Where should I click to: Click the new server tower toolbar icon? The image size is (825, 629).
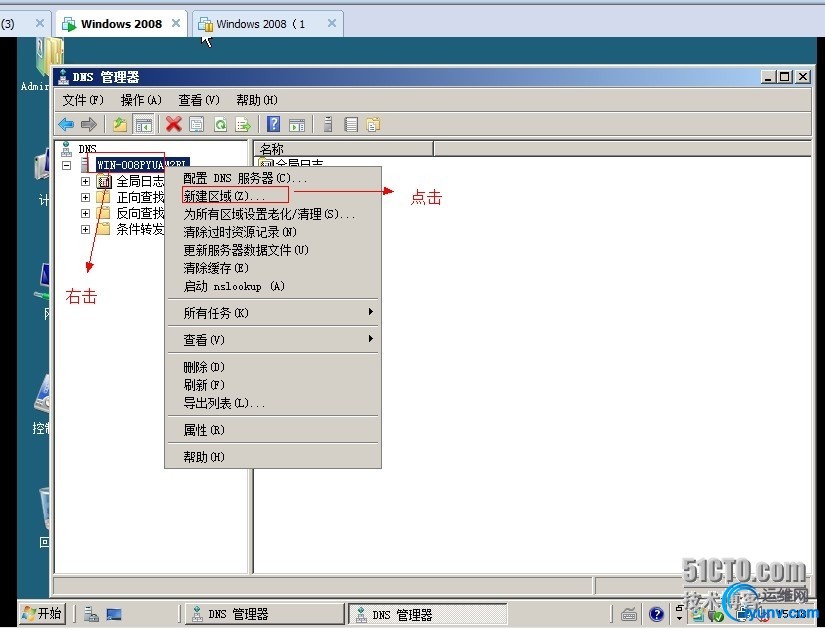tap(328, 125)
